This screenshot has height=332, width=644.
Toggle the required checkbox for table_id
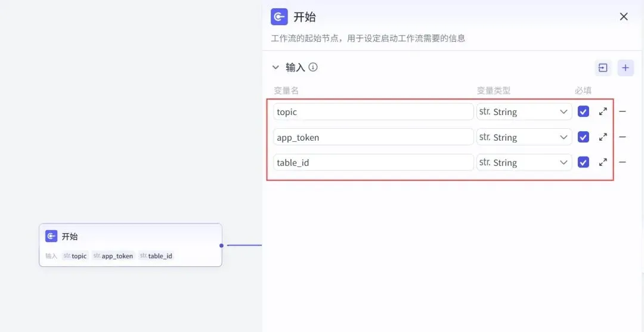click(x=583, y=163)
